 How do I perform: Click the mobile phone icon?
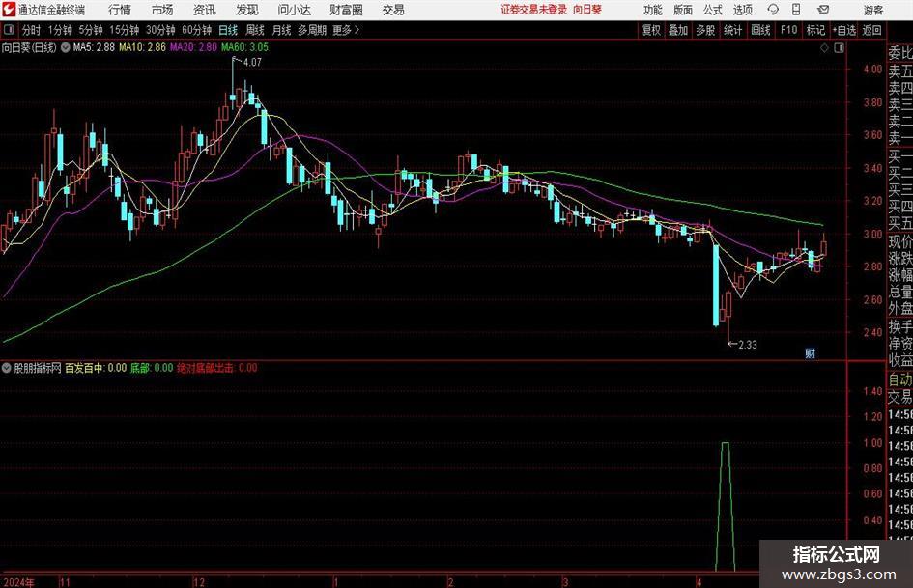click(x=796, y=10)
